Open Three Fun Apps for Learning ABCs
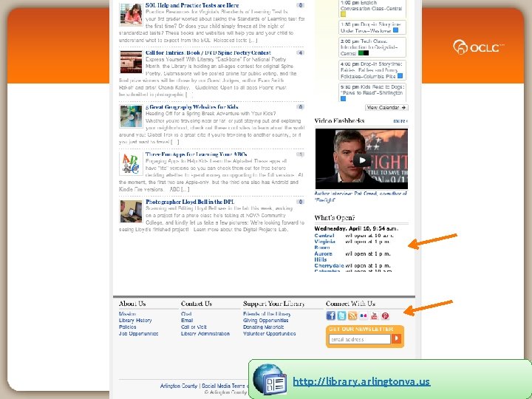Image resolution: width=532 pixels, height=399 pixels. coord(196,154)
